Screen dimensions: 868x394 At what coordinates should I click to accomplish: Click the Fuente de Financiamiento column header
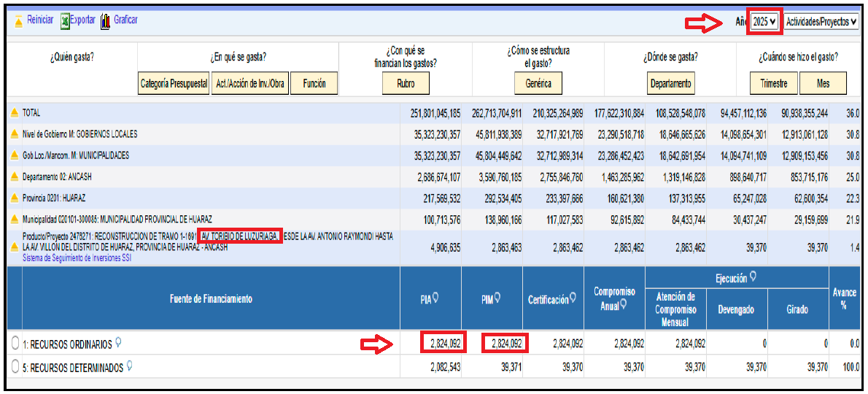211,299
